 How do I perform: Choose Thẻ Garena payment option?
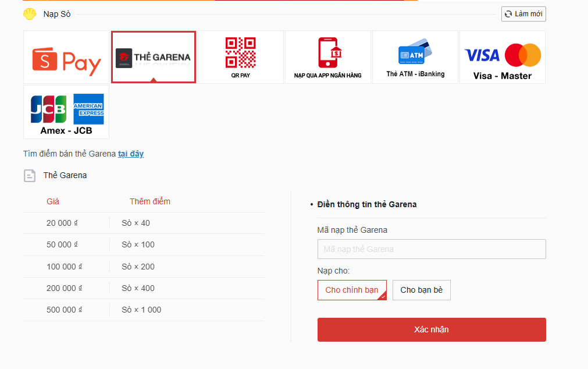154,57
